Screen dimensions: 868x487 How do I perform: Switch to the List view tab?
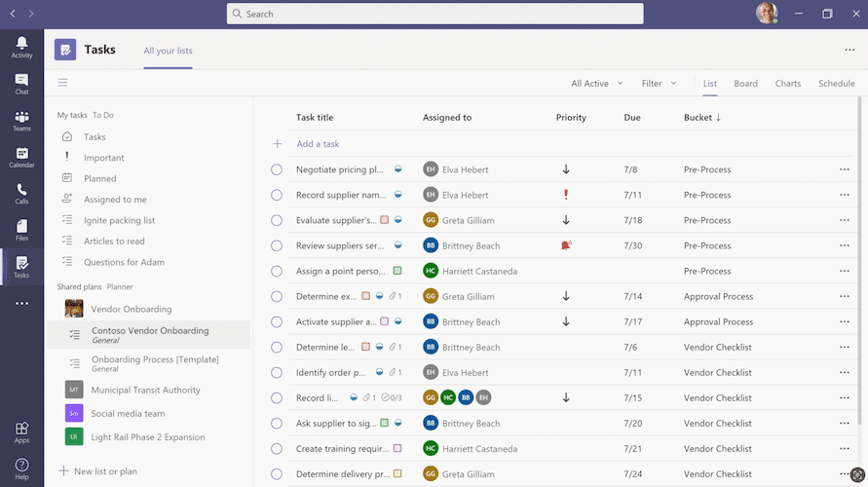point(709,83)
